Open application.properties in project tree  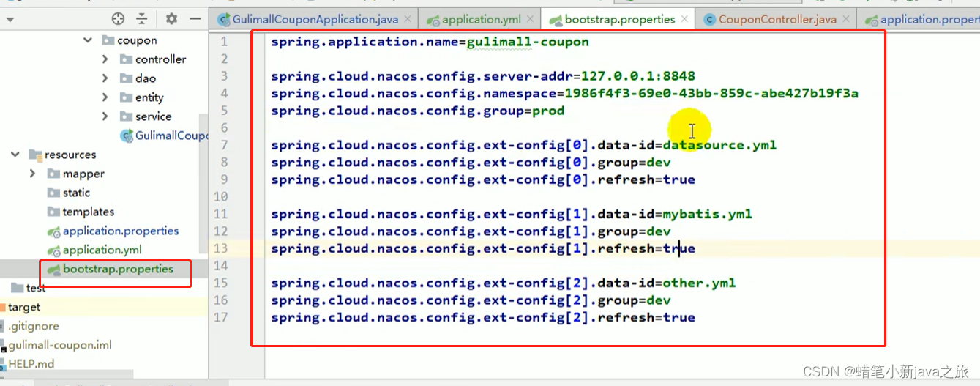click(x=121, y=231)
